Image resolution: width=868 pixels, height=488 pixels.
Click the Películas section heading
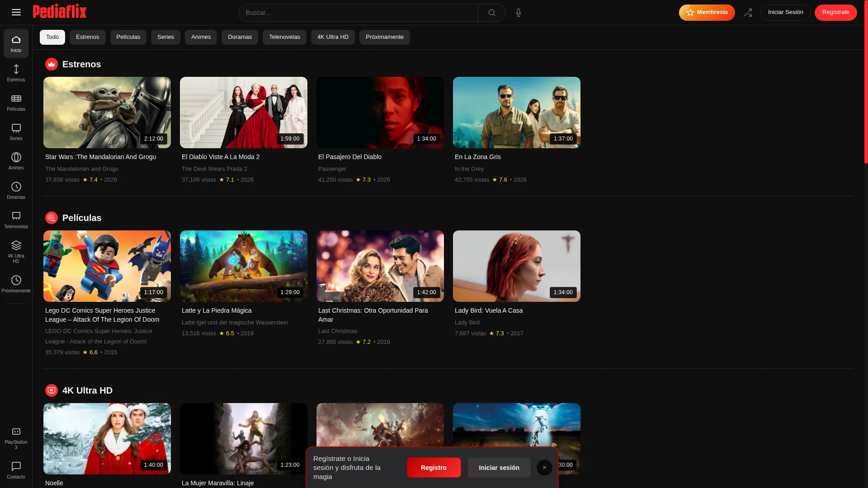[82, 218]
